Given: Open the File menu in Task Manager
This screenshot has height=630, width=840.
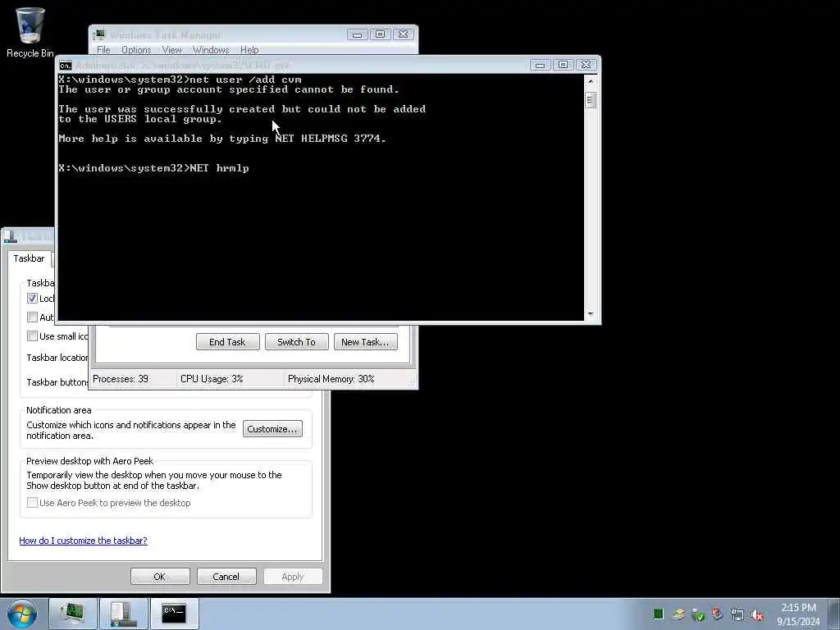Looking at the screenshot, I should [x=103, y=50].
